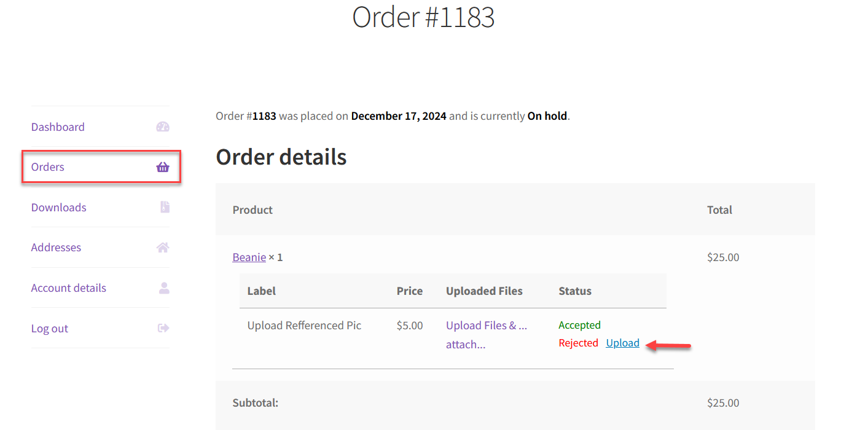Open the Beanie product page

tap(249, 257)
